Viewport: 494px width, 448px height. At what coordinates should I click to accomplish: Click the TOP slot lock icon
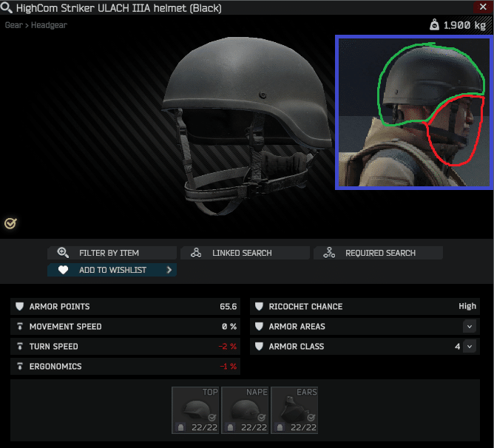point(181,427)
